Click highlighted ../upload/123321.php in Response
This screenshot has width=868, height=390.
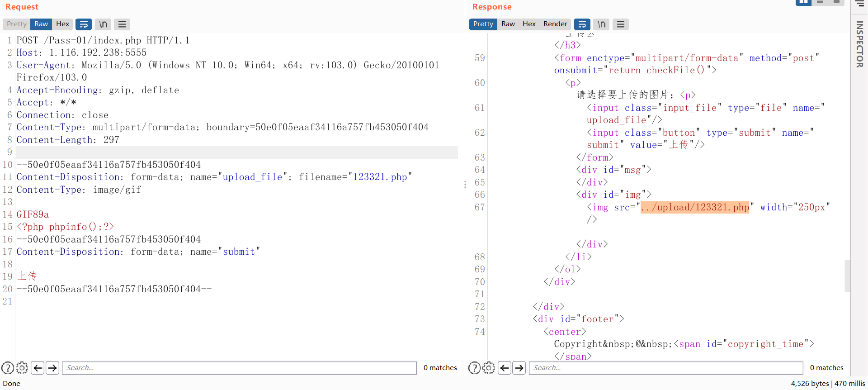695,207
